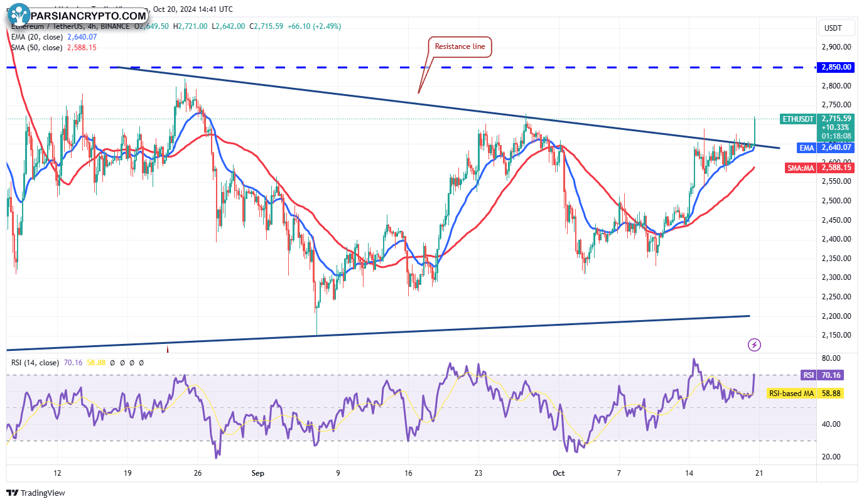Viewport: 864px width, 504px height.
Task: Click the blue EMA axis tag
Action: tap(806, 147)
